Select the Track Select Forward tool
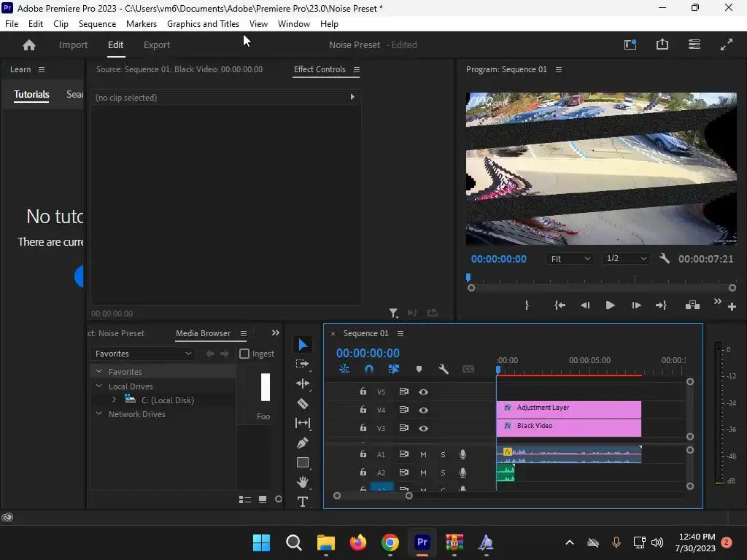The image size is (747, 560). [303, 365]
